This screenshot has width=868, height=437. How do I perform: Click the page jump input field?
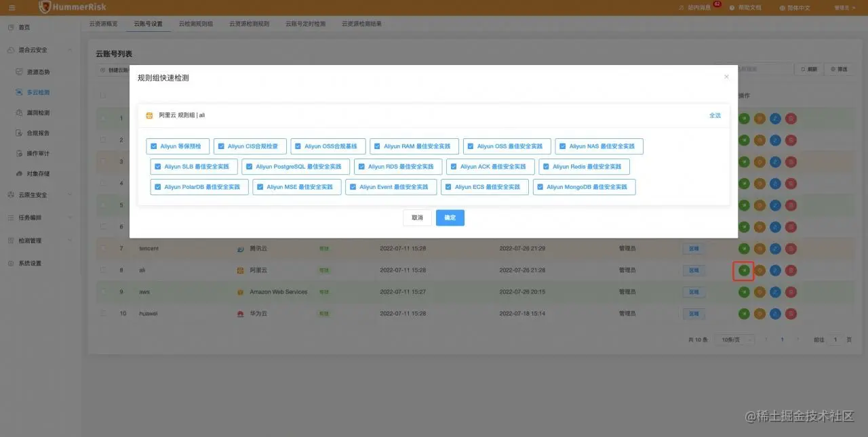(835, 339)
